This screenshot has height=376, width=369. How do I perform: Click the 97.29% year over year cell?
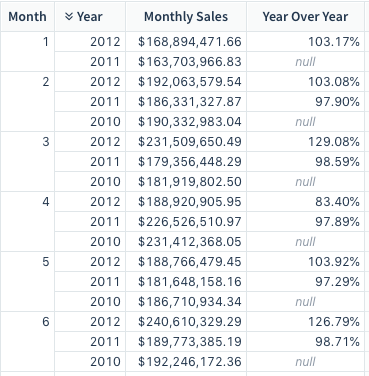pyautogui.click(x=305, y=282)
